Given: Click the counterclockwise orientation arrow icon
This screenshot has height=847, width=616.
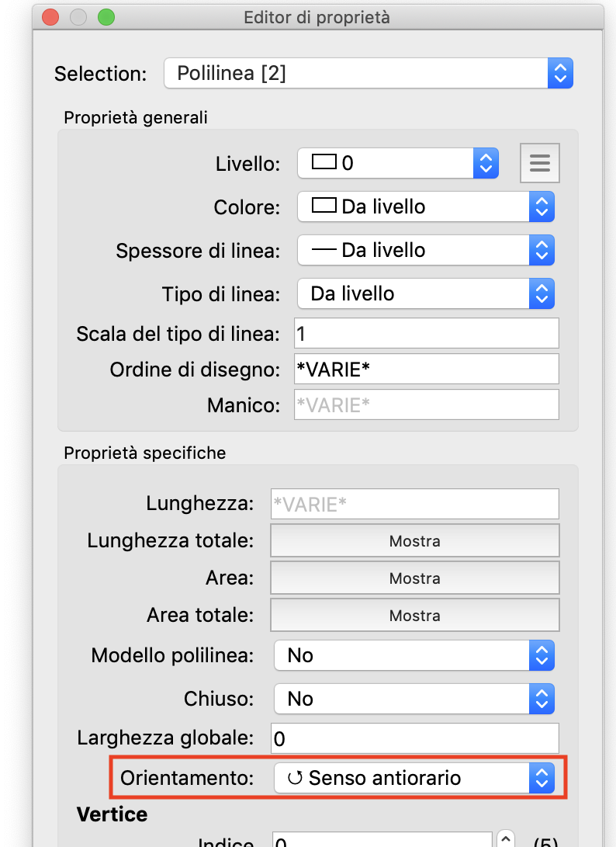Looking at the screenshot, I should [295, 778].
